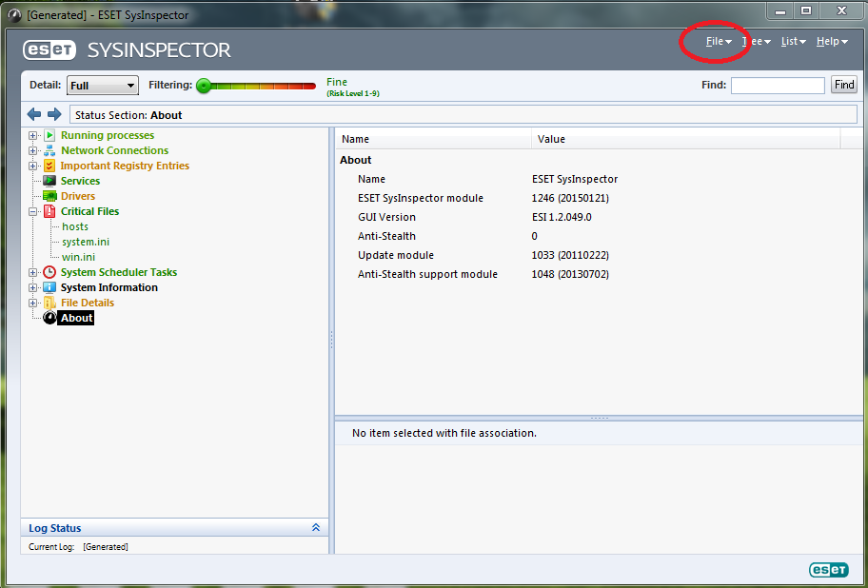The height and width of the screenshot is (588, 868).
Task: Click the ESET logo in header
Action: pyautogui.click(x=49, y=49)
